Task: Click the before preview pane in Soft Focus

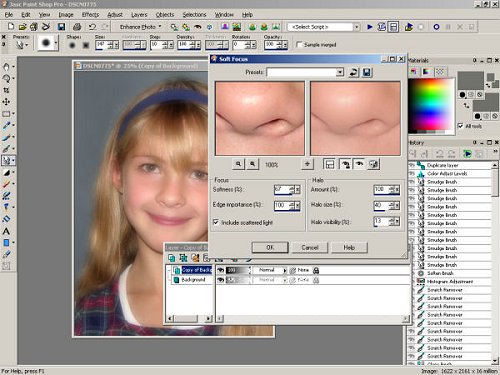Action: pos(260,118)
